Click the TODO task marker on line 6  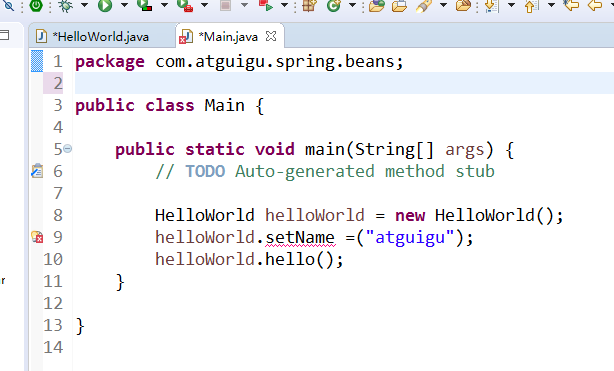tap(37, 171)
